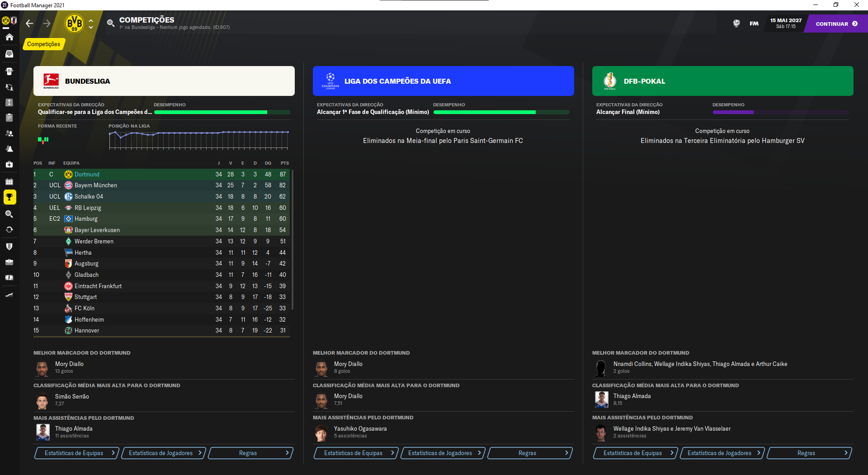Open the Staff people icon in sidebar

[x=9, y=133]
